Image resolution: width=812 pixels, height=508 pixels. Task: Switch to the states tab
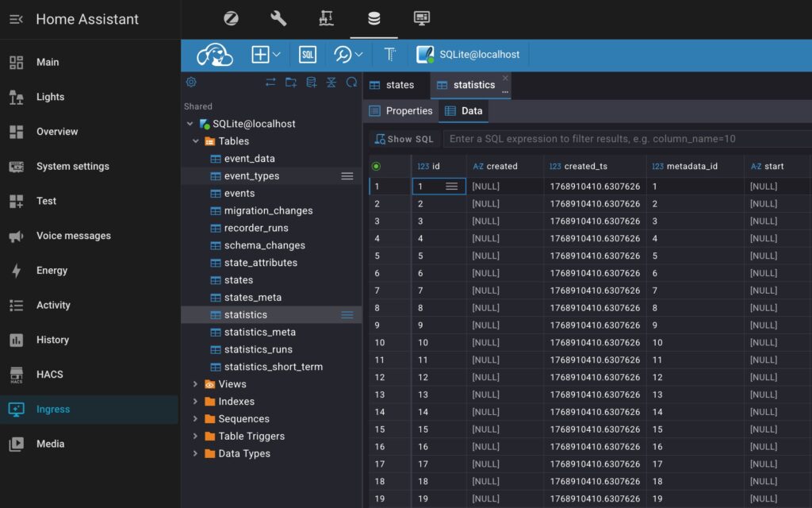point(393,85)
